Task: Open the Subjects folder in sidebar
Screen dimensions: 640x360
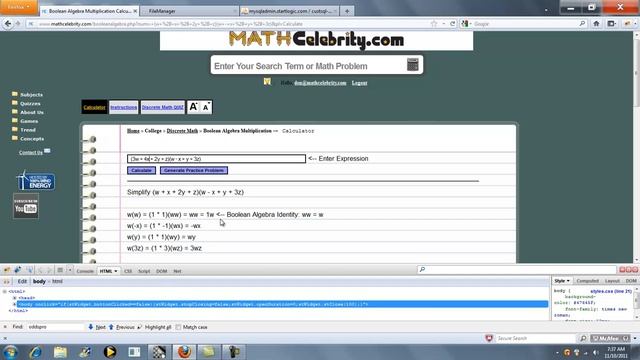Action: pos(27,94)
